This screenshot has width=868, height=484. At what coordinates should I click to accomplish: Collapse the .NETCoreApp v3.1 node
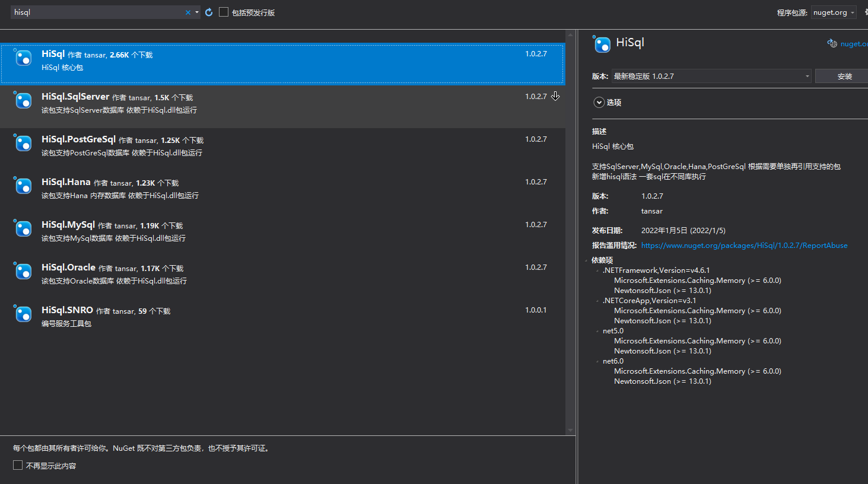click(x=597, y=301)
